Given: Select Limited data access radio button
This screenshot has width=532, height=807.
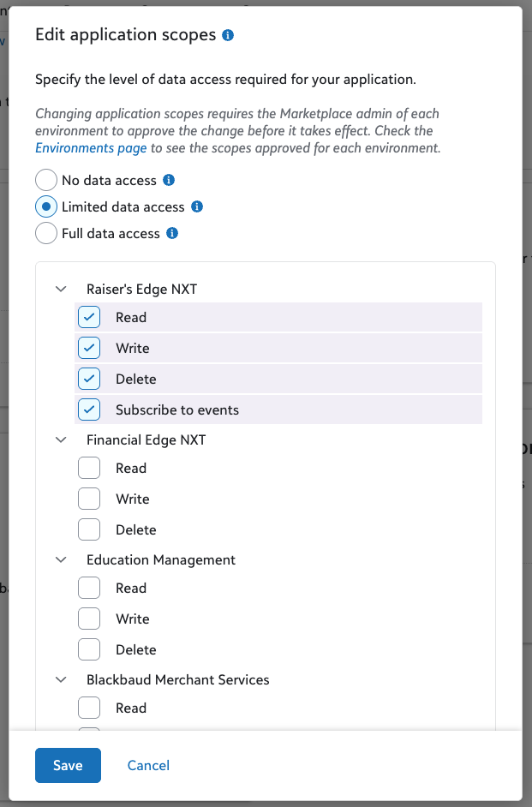Looking at the screenshot, I should pos(46,207).
